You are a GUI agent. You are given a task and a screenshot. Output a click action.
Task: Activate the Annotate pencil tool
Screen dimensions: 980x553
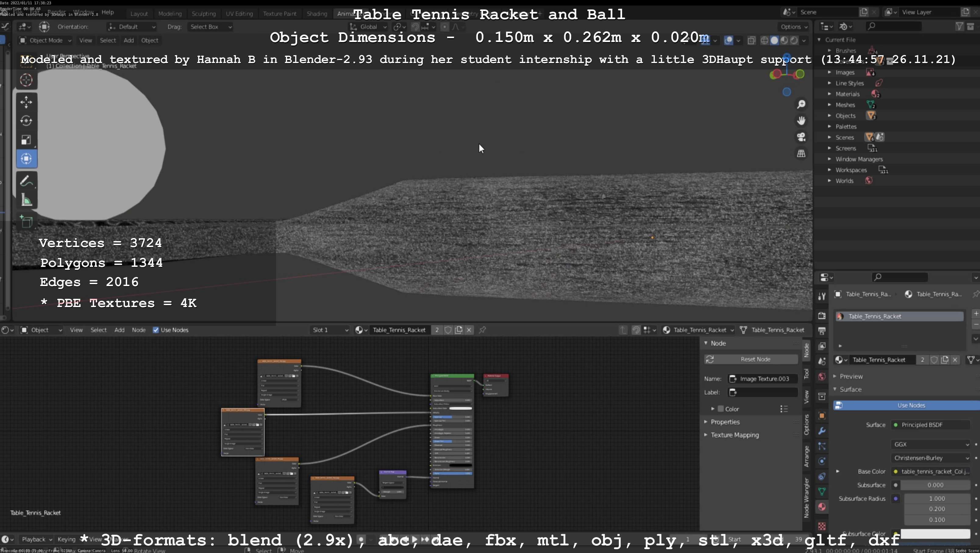[26, 181]
